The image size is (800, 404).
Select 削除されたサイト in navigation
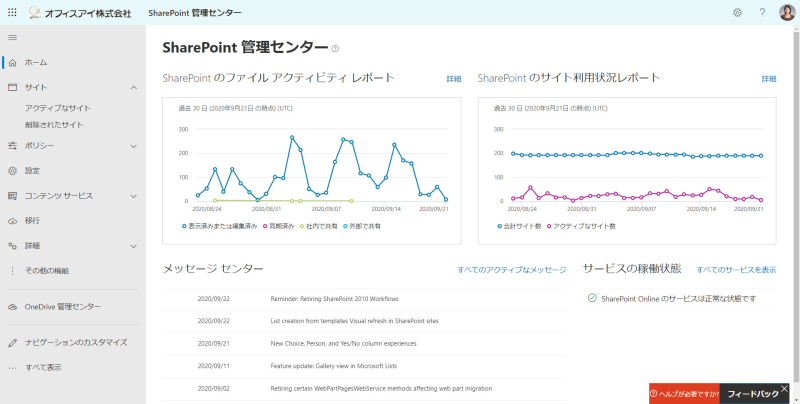[x=54, y=125]
